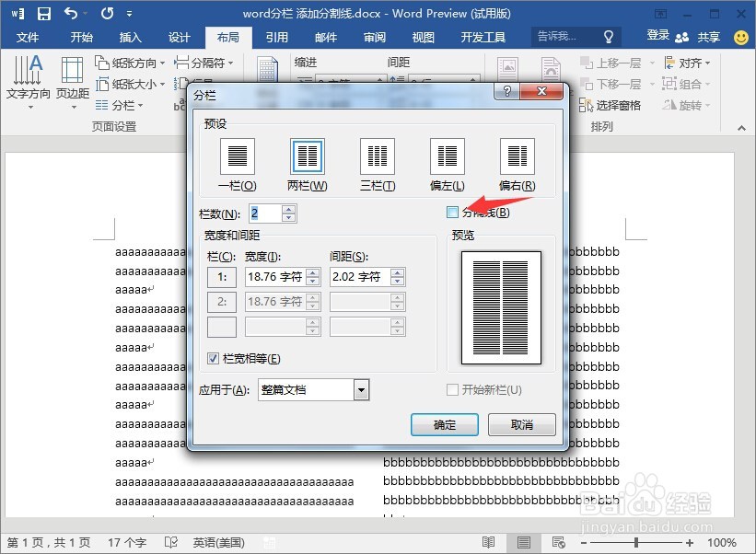Open the 分隔符 breaks dropdown
The width and height of the screenshot is (756, 554).
click(x=204, y=63)
